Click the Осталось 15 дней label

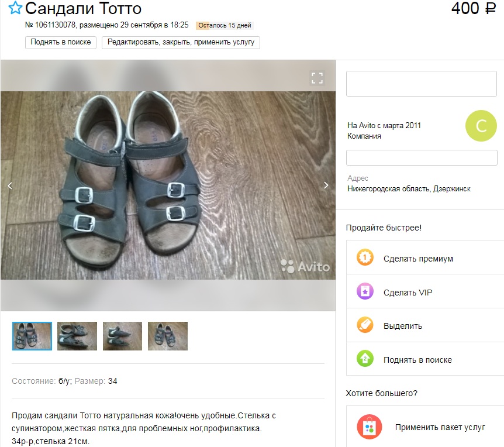pyautogui.click(x=225, y=25)
